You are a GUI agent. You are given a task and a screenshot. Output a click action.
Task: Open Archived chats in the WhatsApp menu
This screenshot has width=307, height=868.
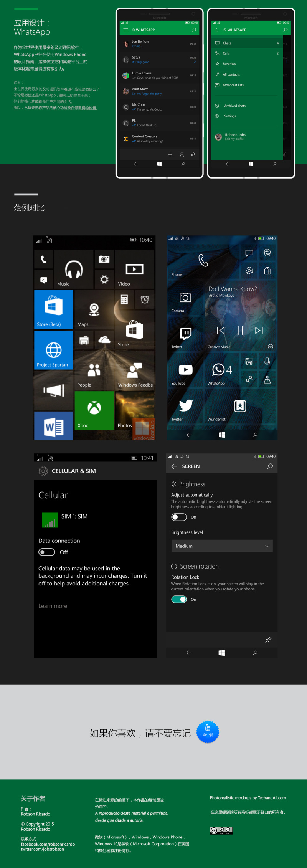point(247,106)
